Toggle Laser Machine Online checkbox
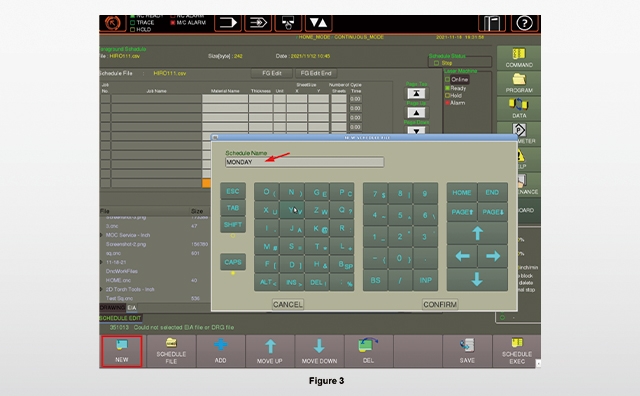The width and height of the screenshot is (640, 396). point(447,80)
